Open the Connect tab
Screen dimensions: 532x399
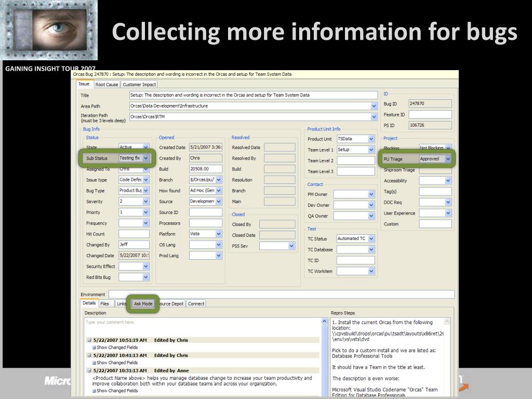[x=196, y=303]
